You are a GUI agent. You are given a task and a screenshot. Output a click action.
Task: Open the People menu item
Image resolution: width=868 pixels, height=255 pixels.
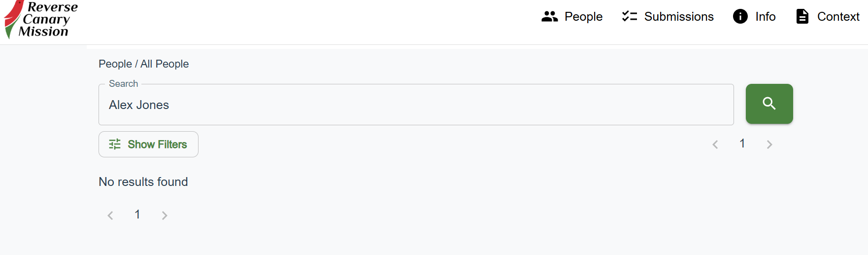pos(572,16)
